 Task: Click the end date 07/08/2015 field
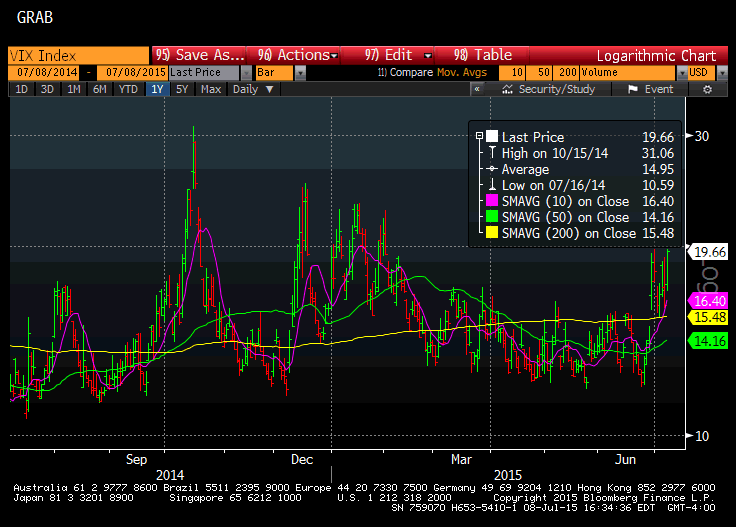pyautogui.click(x=132, y=72)
